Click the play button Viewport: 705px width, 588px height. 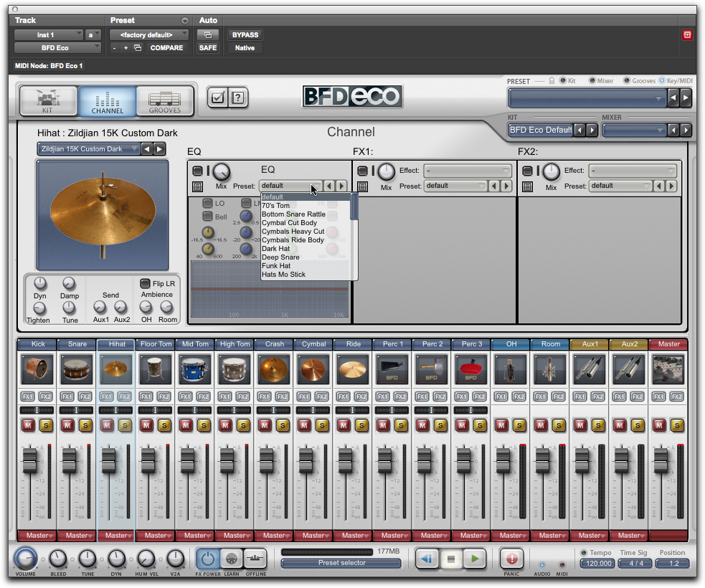475,559
